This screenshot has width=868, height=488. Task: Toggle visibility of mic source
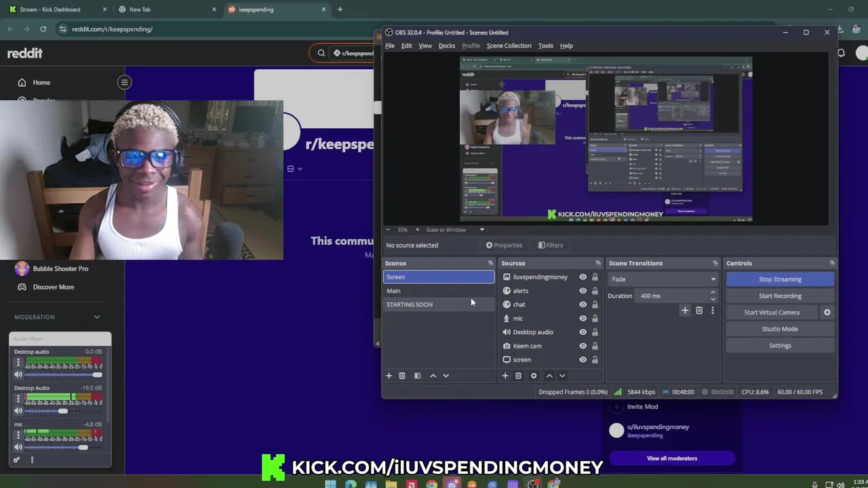[583, 319]
